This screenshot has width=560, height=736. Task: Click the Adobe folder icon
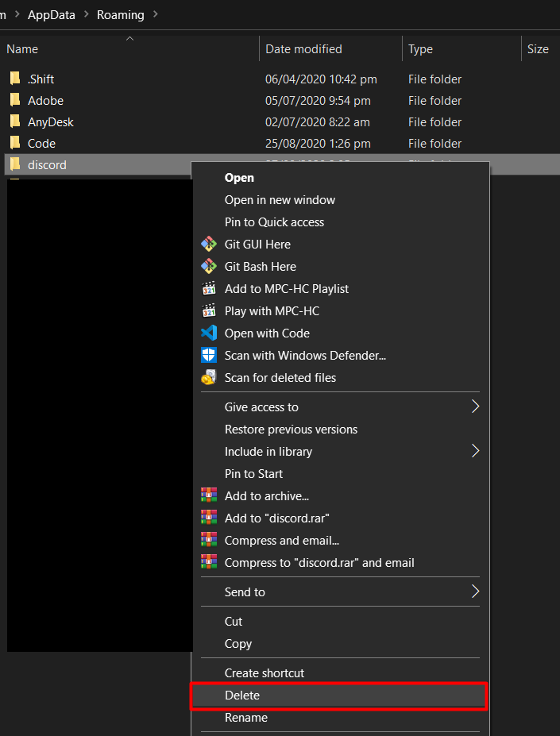tap(15, 99)
